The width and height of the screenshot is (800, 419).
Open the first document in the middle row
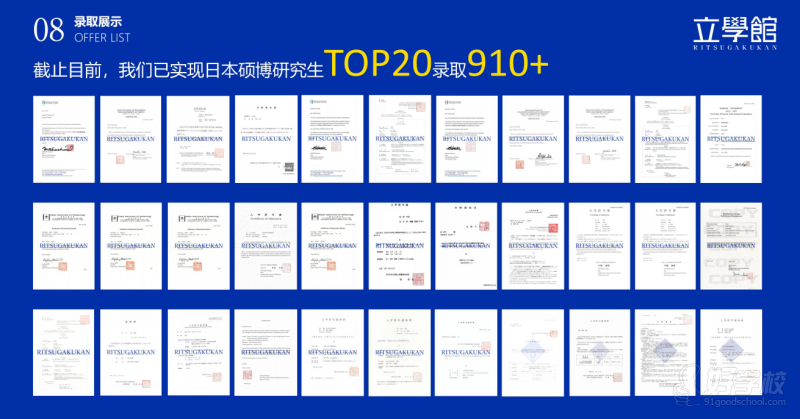(x=63, y=245)
